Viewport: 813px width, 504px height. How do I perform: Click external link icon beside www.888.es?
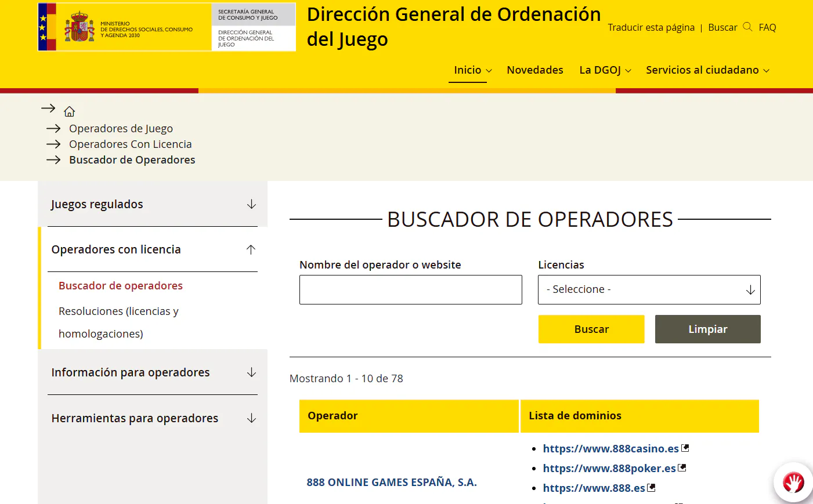(x=651, y=487)
